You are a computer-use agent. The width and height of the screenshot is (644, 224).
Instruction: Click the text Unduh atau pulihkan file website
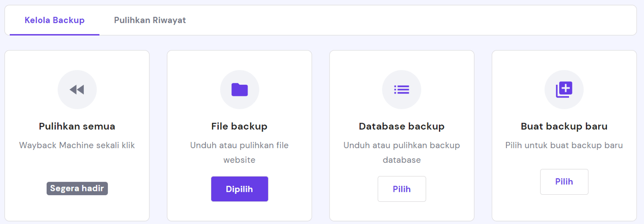pyautogui.click(x=239, y=153)
